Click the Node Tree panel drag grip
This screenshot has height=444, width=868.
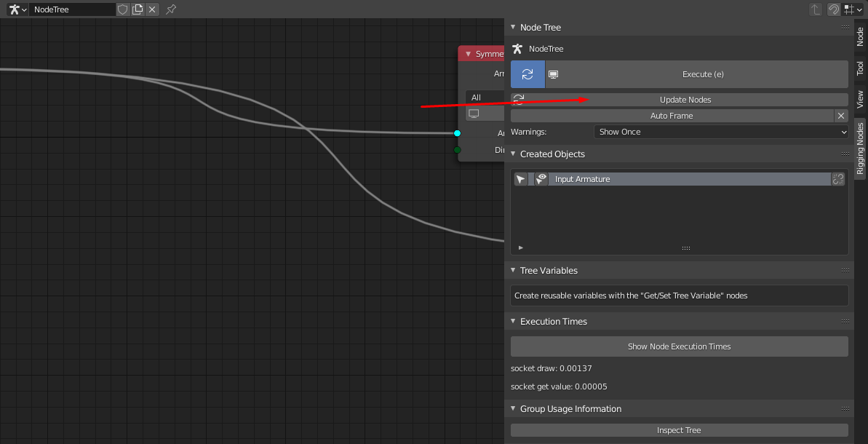pos(845,27)
